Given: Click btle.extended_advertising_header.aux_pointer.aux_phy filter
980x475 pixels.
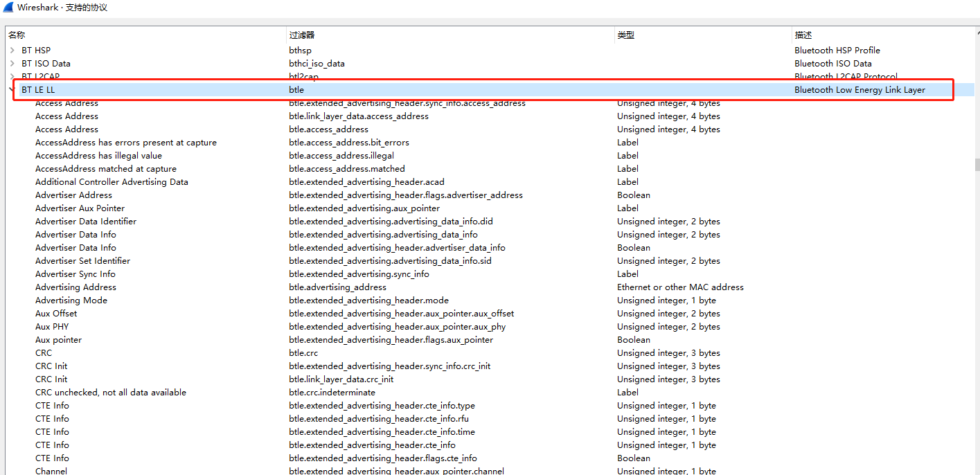Looking at the screenshot, I should (x=397, y=327).
